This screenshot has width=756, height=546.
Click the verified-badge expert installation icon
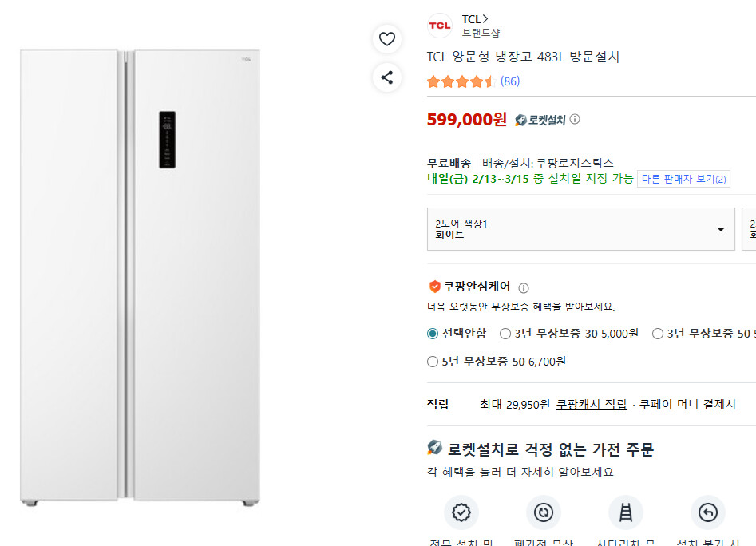click(x=461, y=512)
